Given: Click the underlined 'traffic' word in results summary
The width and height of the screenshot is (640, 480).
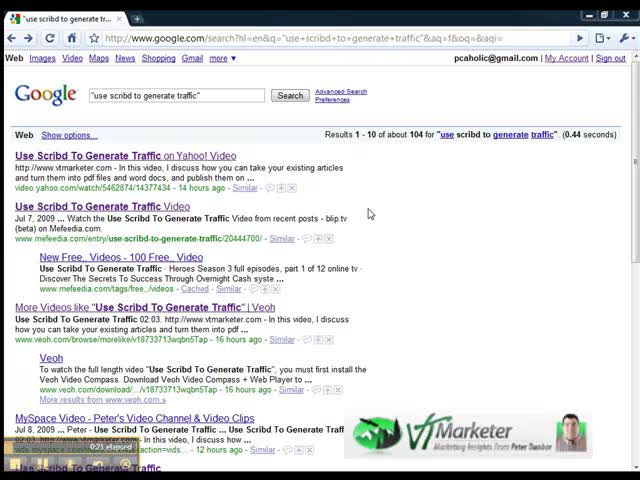Looking at the screenshot, I should [542, 135].
